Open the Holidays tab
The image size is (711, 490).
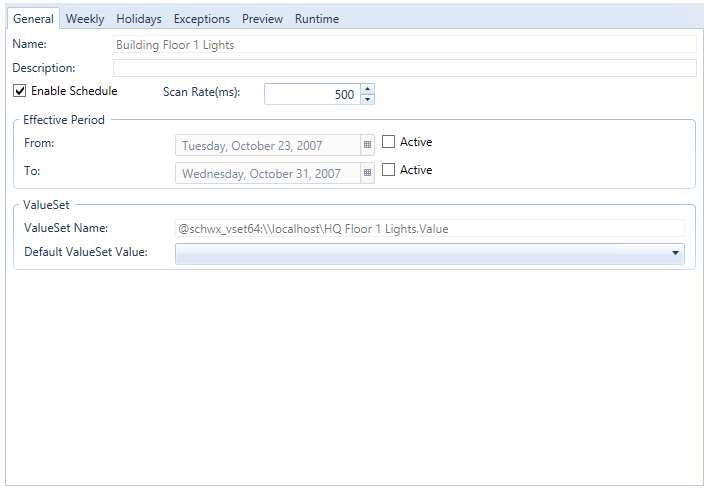tap(139, 19)
